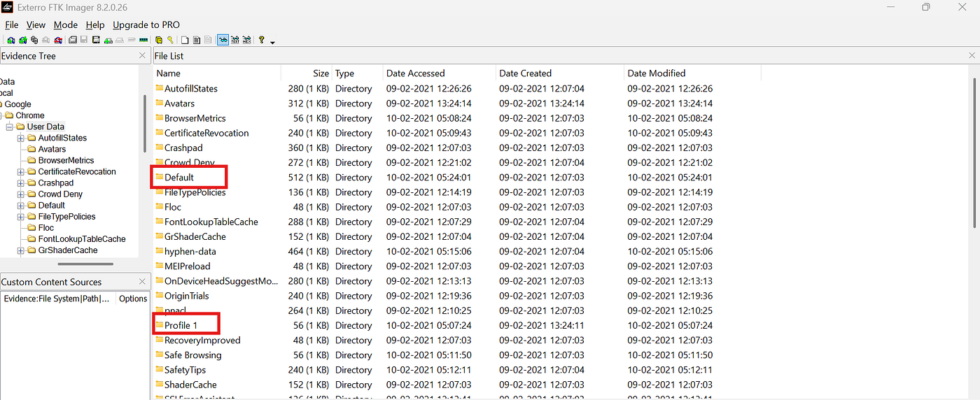The height and width of the screenshot is (400, 980).
Task: Switch to Hex view mode icon
Action: [x=246, y=40]
